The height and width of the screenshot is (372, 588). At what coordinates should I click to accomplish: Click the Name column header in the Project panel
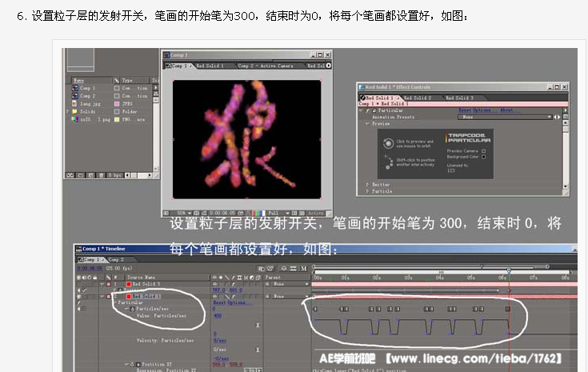78,80
